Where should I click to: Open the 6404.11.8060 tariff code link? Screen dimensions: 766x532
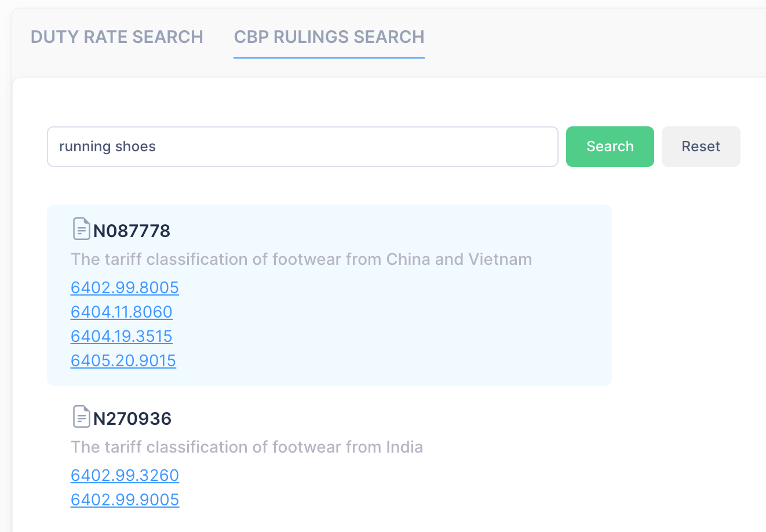[x=122, y=312]
